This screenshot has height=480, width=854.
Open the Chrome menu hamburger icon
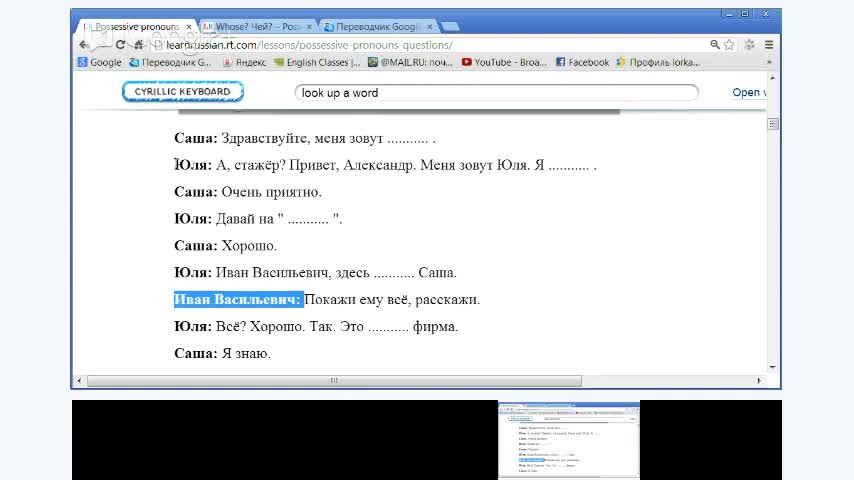tap(769, 45)
